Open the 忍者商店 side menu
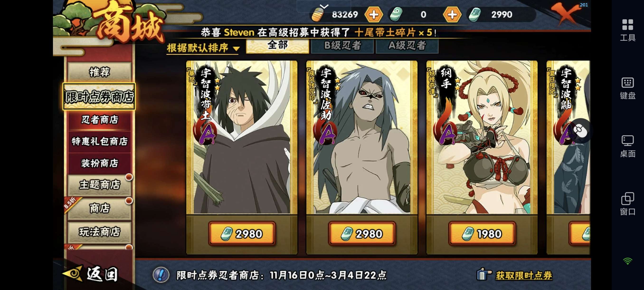 click(100, 120)
